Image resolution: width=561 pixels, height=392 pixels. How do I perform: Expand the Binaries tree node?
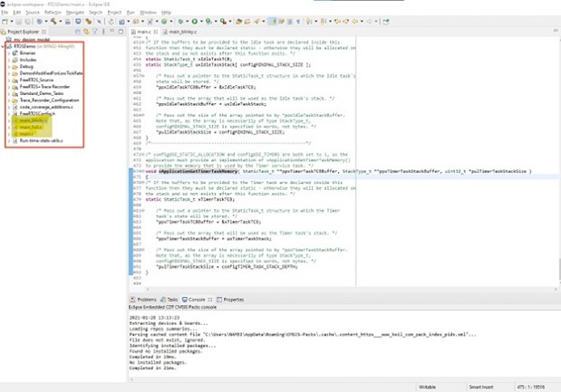pos(9,53)
